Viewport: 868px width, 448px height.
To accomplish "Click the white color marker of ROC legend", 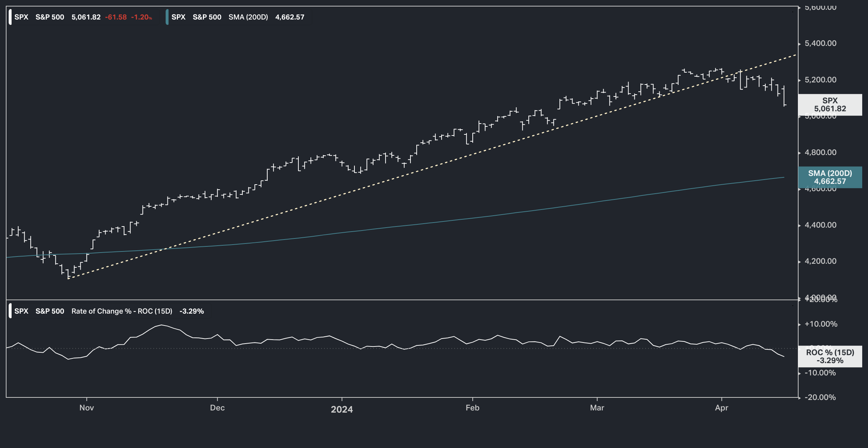I will 10,311.
